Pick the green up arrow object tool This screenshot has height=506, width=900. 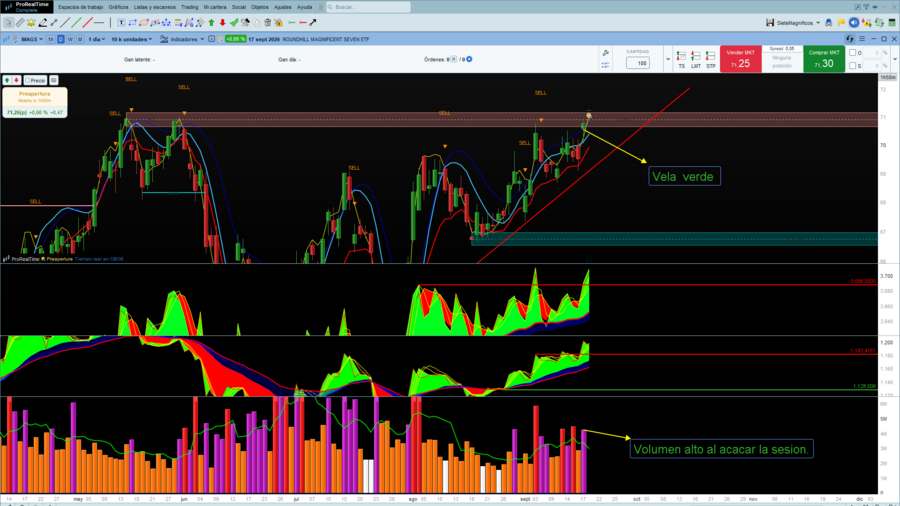211,23
